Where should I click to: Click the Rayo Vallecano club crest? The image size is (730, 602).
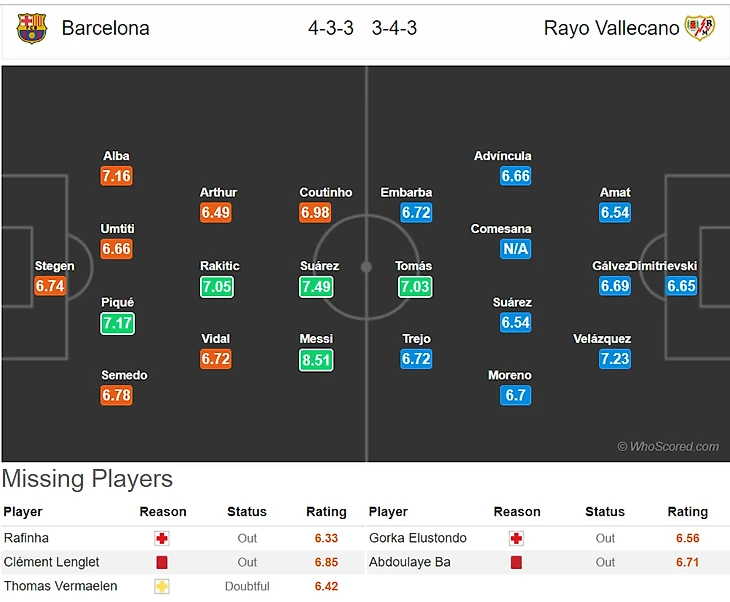pyautogui.click(x=699, y=28)
